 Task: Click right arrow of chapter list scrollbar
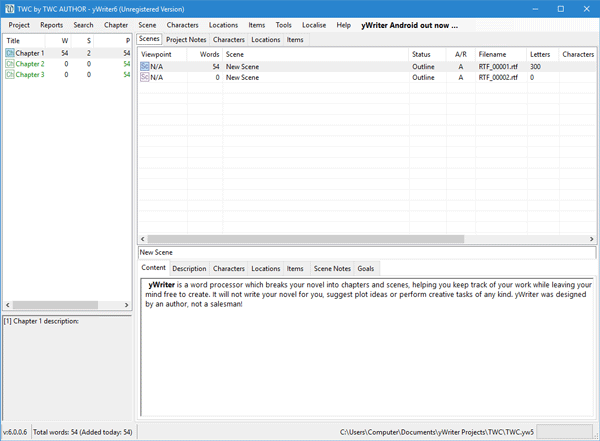[126, 305]
